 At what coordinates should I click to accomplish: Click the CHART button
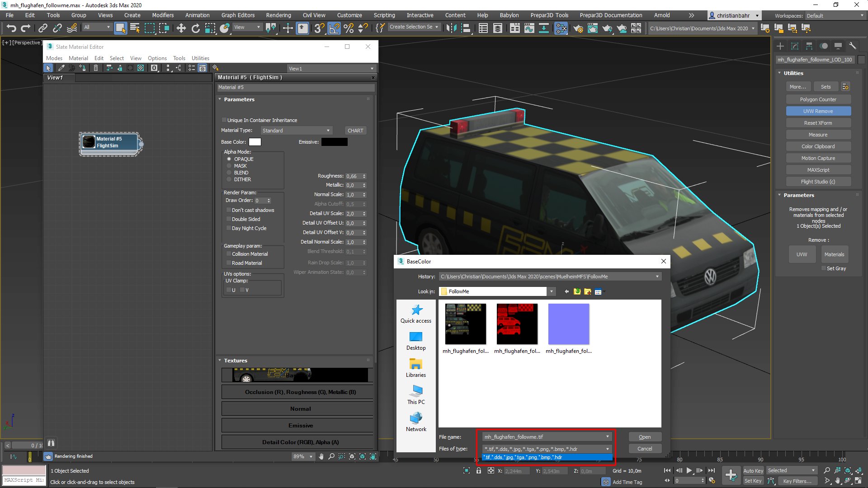click(355, 131)
